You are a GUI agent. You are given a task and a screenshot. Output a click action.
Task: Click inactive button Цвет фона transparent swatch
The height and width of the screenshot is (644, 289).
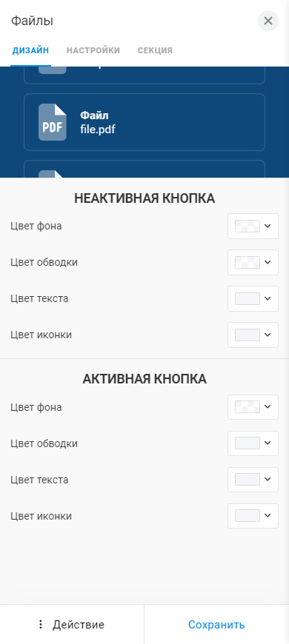click(x=248, y=226)
